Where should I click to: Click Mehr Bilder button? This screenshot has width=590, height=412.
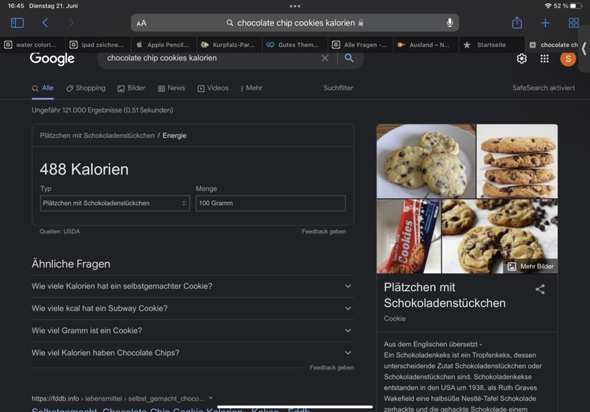(x=531, y=266)
